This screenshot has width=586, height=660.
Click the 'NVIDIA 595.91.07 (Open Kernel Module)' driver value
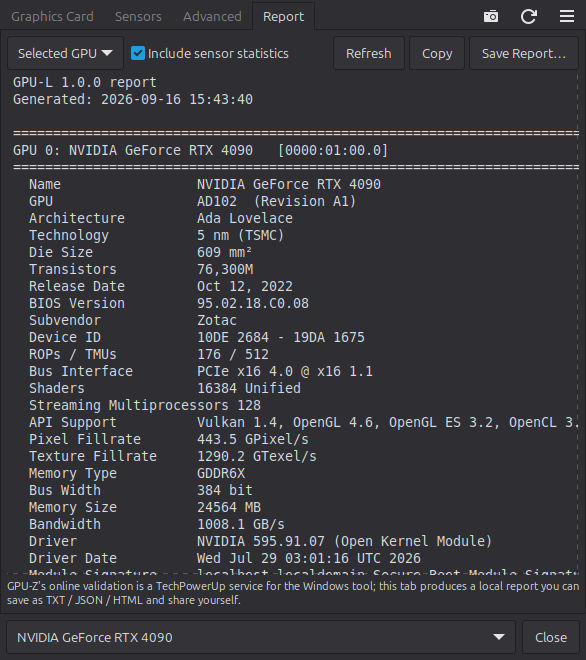pos(344,541)
